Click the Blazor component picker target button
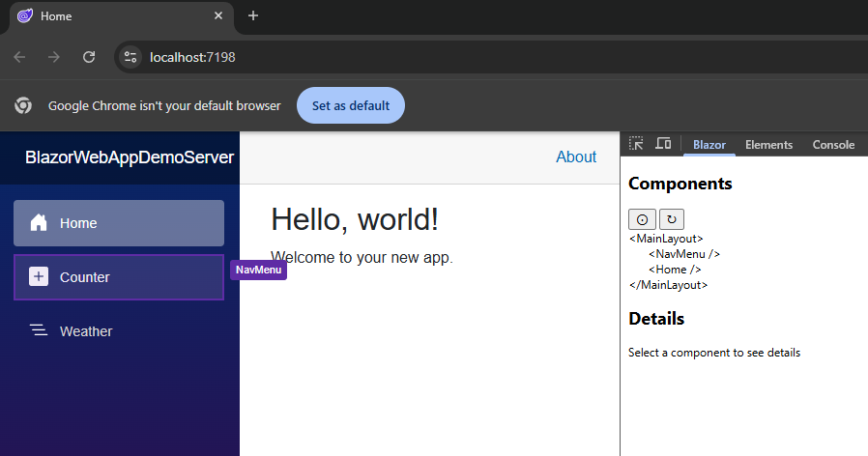 coord(642,219)
